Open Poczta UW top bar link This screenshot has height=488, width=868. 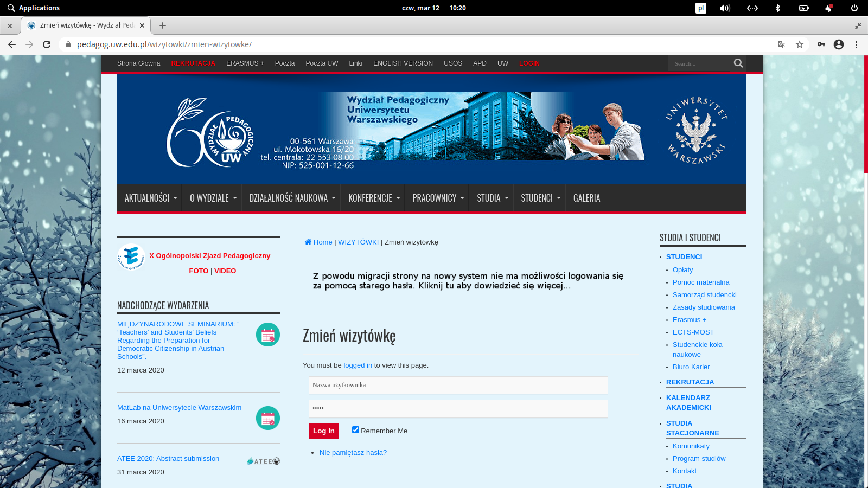coord(322,63)
